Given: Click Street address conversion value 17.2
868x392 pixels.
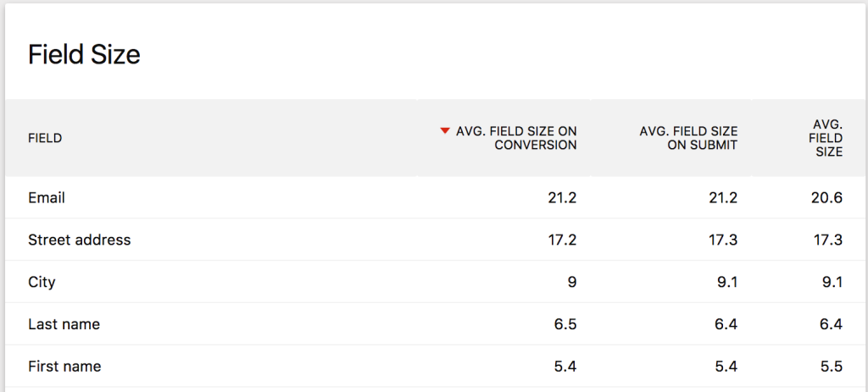Looking at the screenshot, I should click(562, 240).
